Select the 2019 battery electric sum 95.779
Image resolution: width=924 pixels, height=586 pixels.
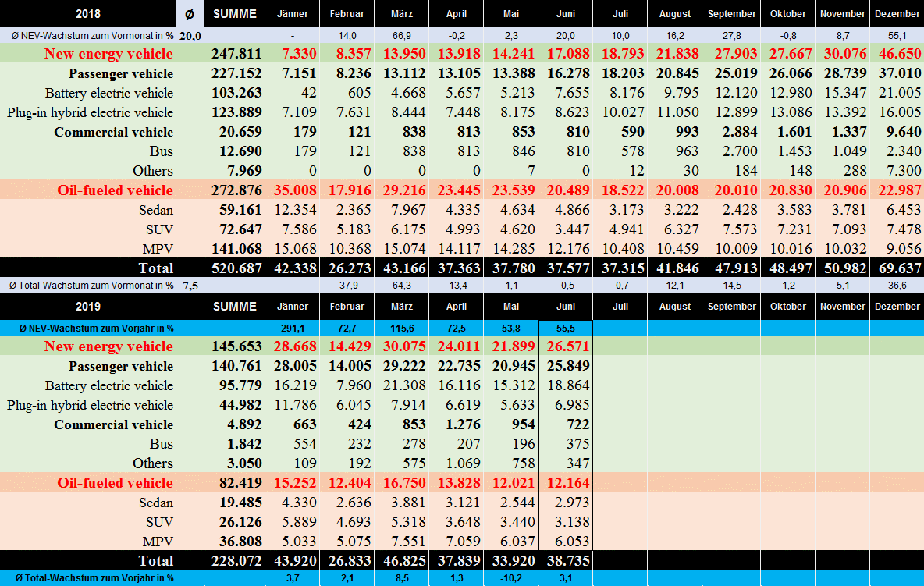(x=240, y=385)
